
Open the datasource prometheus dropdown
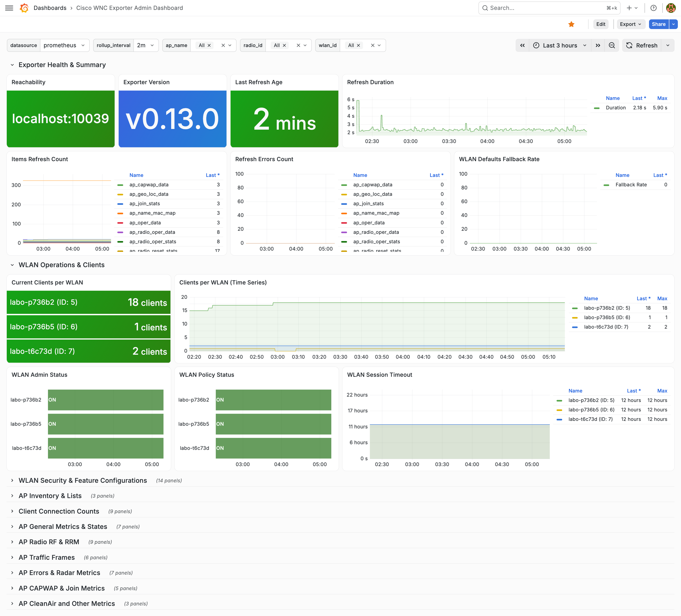[64, 45]
